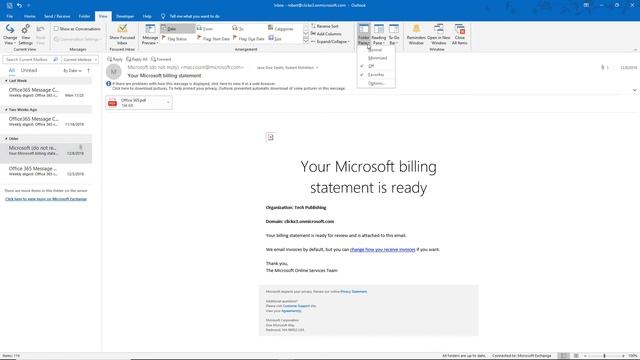Open the To-Do Bar button
640x360 pixels.
[x=393, y=34]
